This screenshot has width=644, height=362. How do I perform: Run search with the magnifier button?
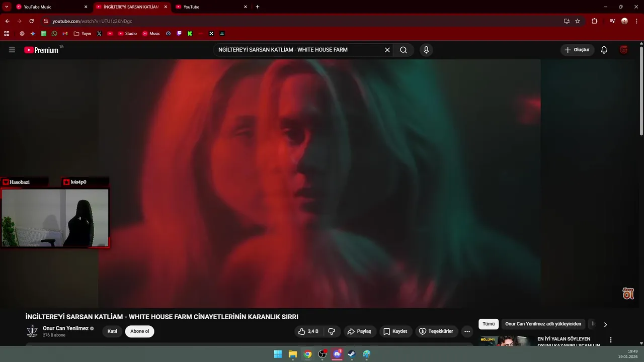404,50
